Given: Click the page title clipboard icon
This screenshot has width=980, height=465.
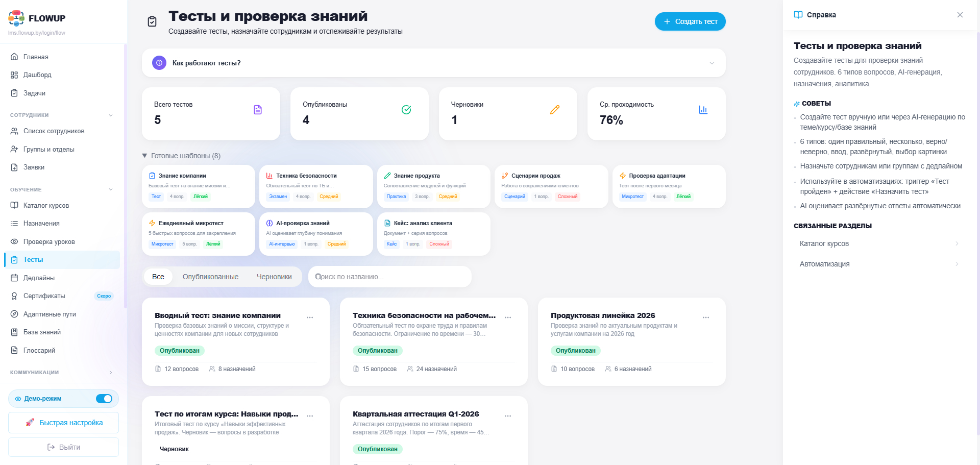Looking at the screenshot, I should (152, 21).
